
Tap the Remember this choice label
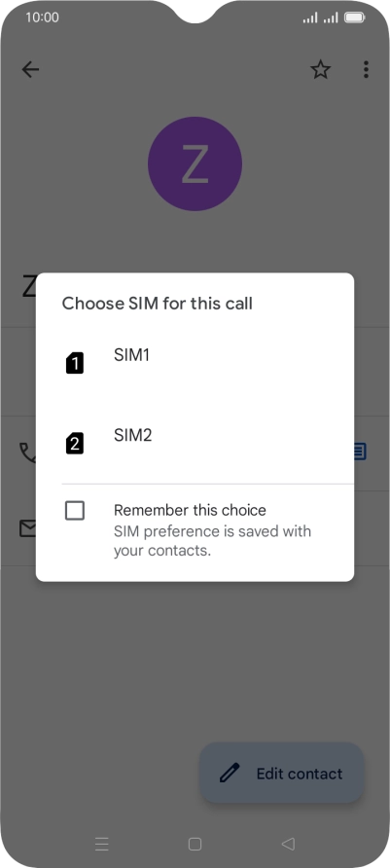pyautogui.click(x=190, y=510)
